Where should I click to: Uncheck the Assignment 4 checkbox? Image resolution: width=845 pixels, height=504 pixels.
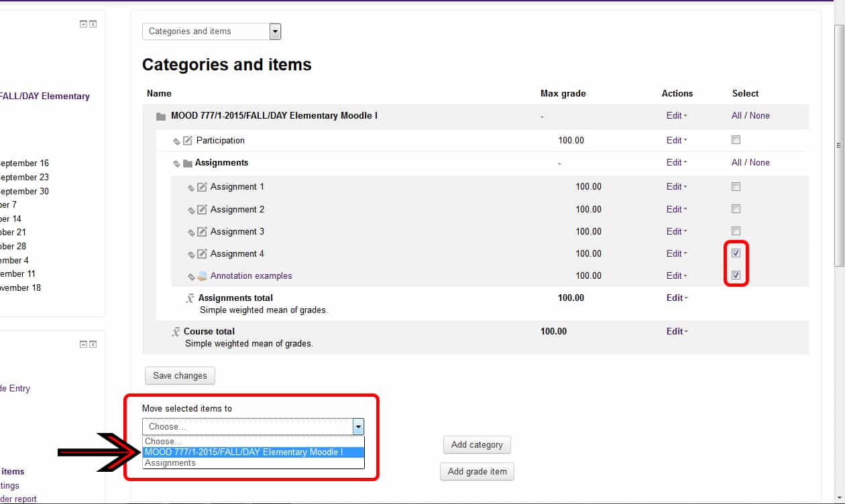coord(736,253)
